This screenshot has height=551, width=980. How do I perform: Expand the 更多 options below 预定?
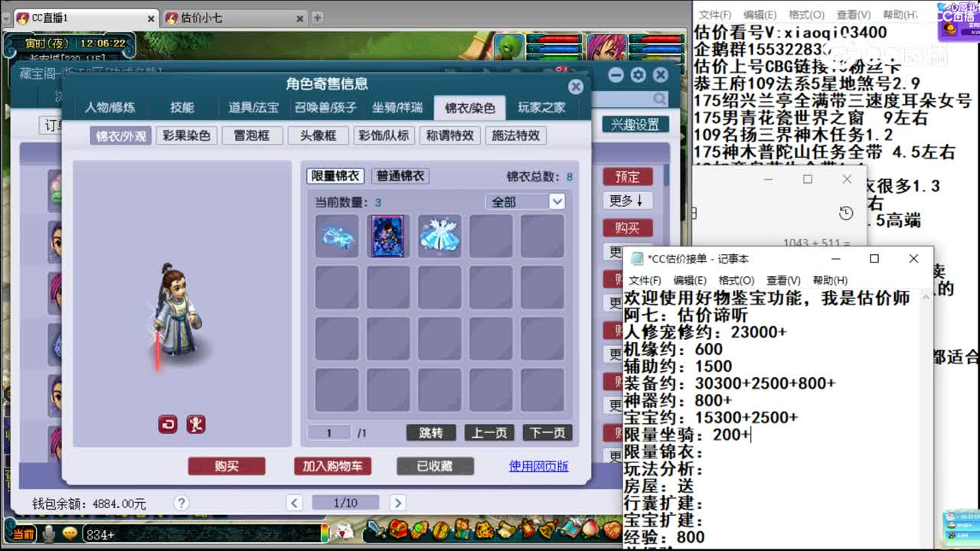[x=627, y=201]
